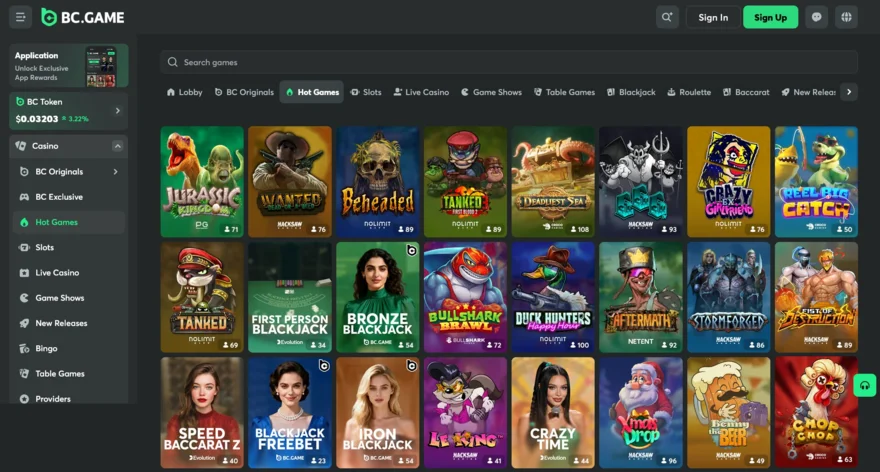Image resolution: width=880 pixels, height=472 pixels.
Task: Click the BC Originals sidebar icon
Action: pos(24,172)
